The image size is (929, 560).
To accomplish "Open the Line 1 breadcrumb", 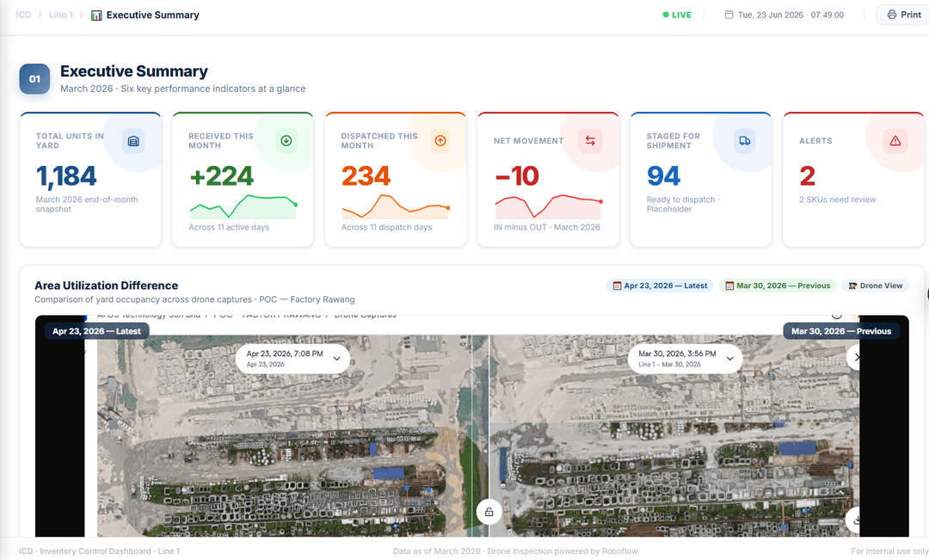I will click(60, 15).
